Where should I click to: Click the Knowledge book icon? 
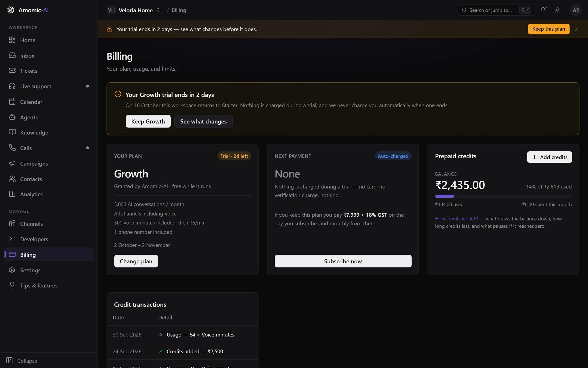(x=12, y=132)
